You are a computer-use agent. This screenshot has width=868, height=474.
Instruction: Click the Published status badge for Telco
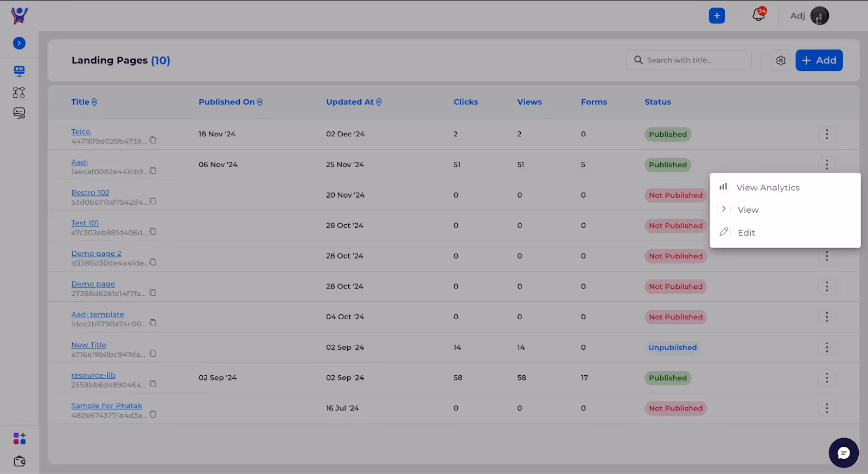click(668, 134)
